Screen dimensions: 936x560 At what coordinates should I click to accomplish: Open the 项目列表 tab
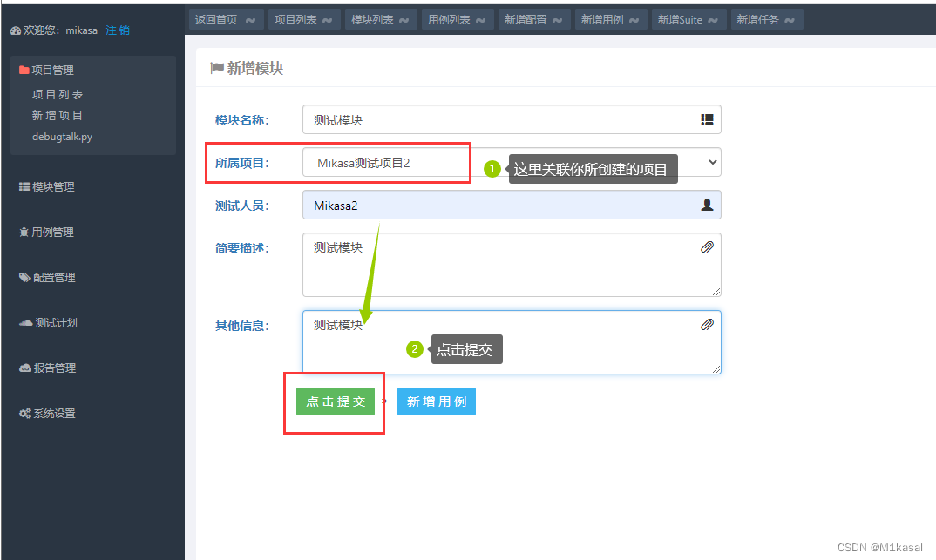click(304, 20)
